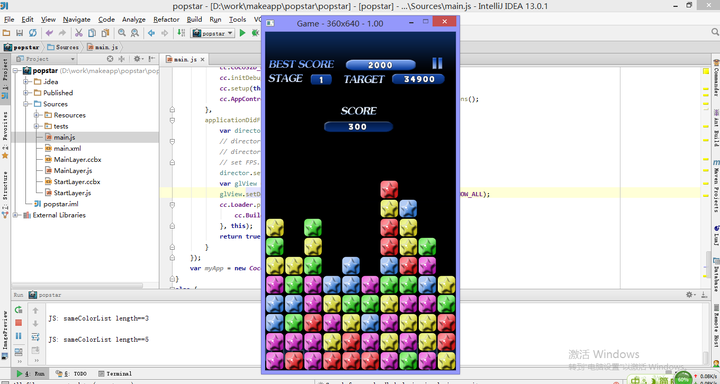Select StartLayer.js in project tree
Image resolution: width=720 pixels, height=384 pixels.
pos(72,193)
